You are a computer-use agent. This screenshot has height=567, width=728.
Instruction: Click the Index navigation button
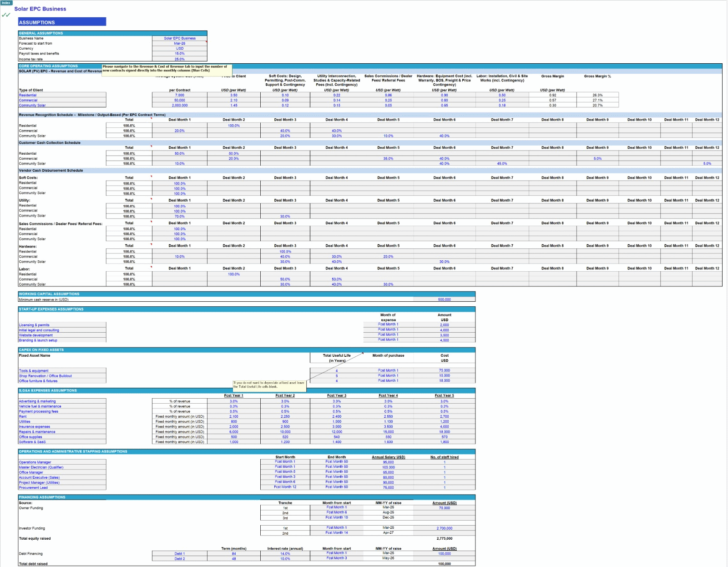coord(5,2)
